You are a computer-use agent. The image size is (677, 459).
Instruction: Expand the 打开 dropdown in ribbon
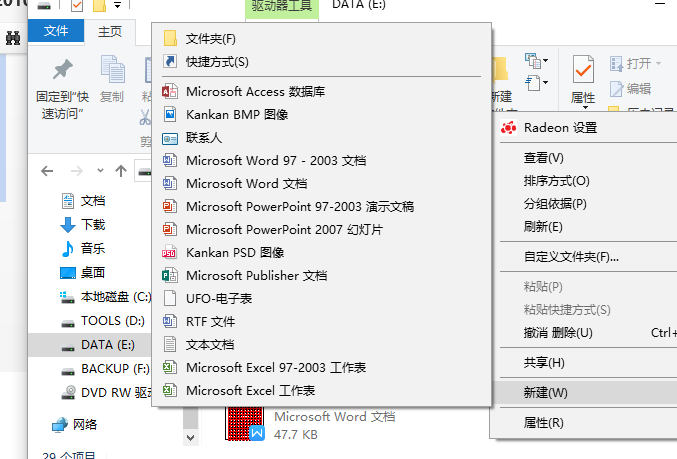tap(658, 63)
